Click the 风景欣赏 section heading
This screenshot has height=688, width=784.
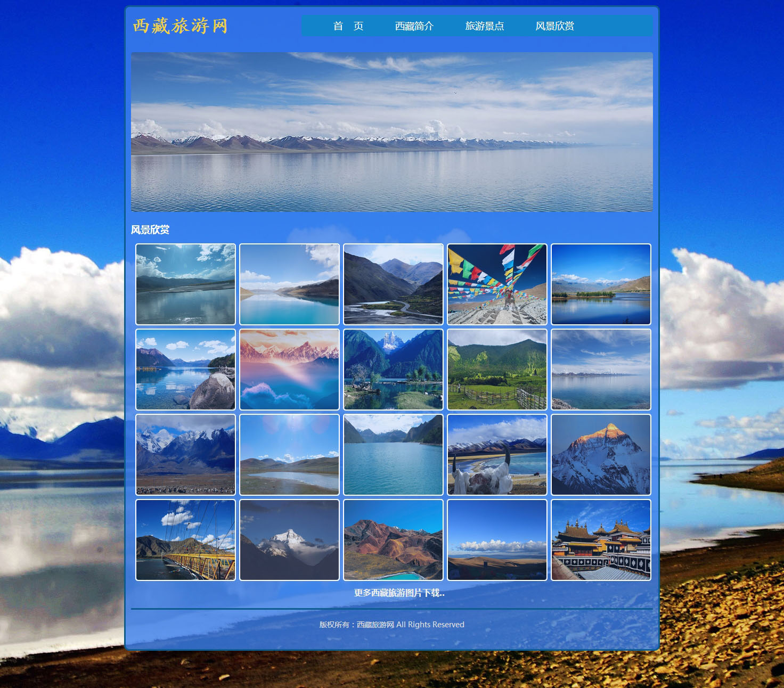coord(150,230)
